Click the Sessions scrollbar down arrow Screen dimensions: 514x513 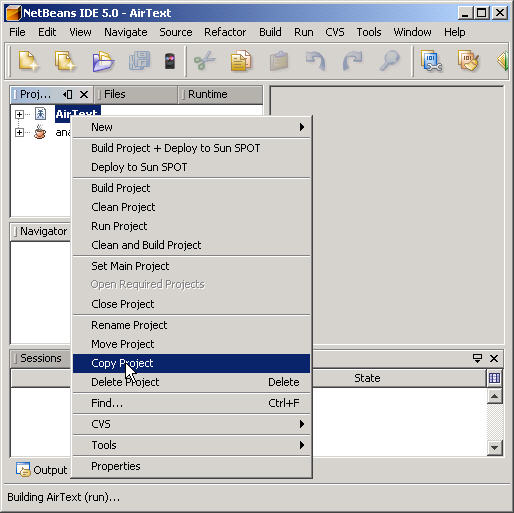[494, 448]
